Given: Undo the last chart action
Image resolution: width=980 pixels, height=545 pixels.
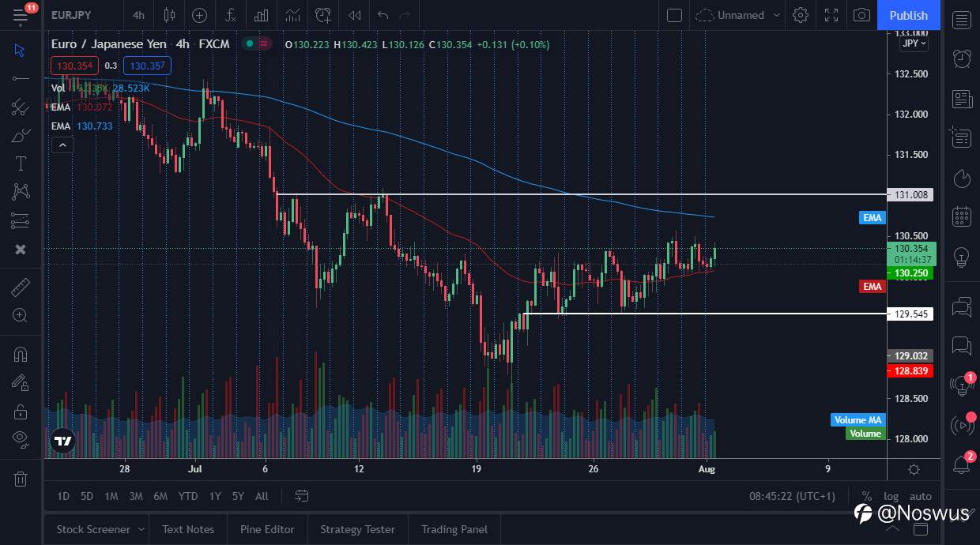Looking at the screenshot, I should coord(383,15).
